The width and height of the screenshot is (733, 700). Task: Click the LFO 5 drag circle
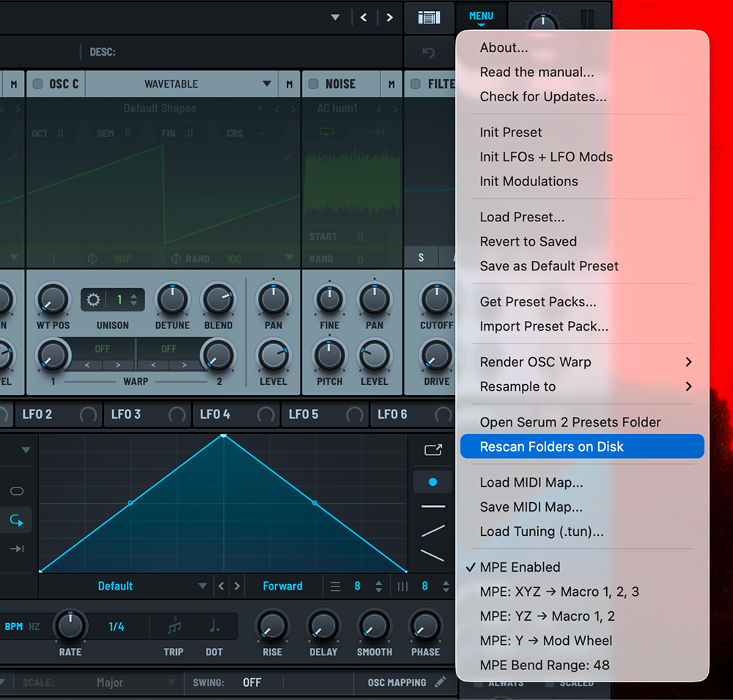(x=354, y=414)
